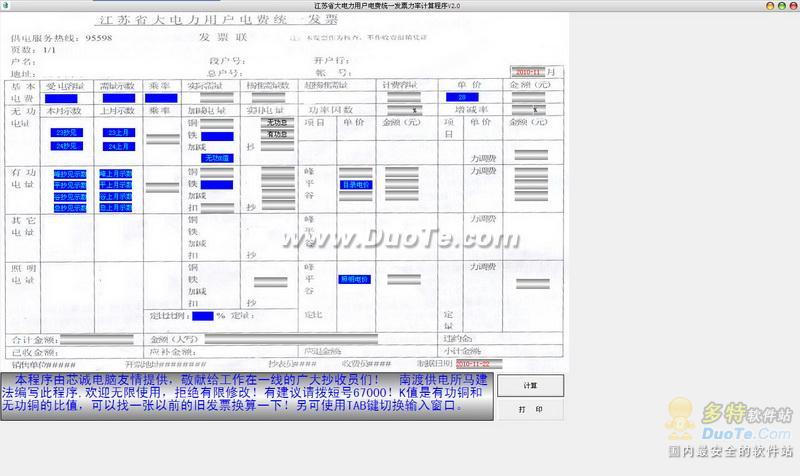Screen dimensions: 800x476
Task: Click the green window control in title bar
Action: 782,6
